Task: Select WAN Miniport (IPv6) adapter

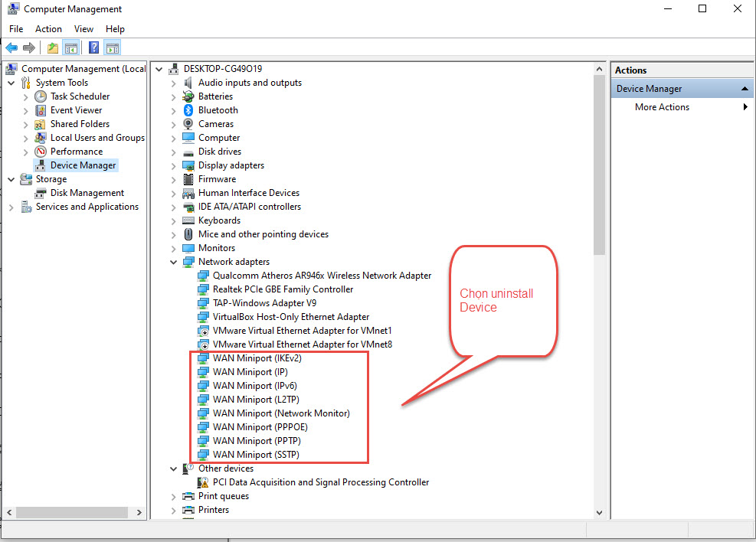Action: point(255,385)
